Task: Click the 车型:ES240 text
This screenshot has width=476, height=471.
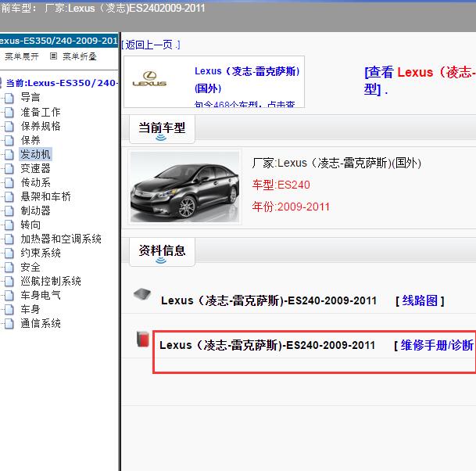Action: pyautogui.click(x=281, y=185)
